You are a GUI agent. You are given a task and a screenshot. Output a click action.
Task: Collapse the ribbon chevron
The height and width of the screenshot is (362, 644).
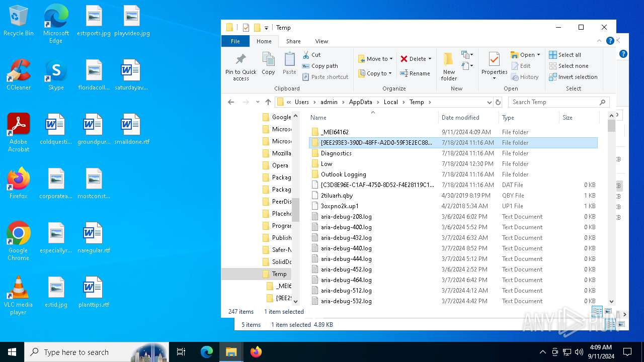coord(599,41)
